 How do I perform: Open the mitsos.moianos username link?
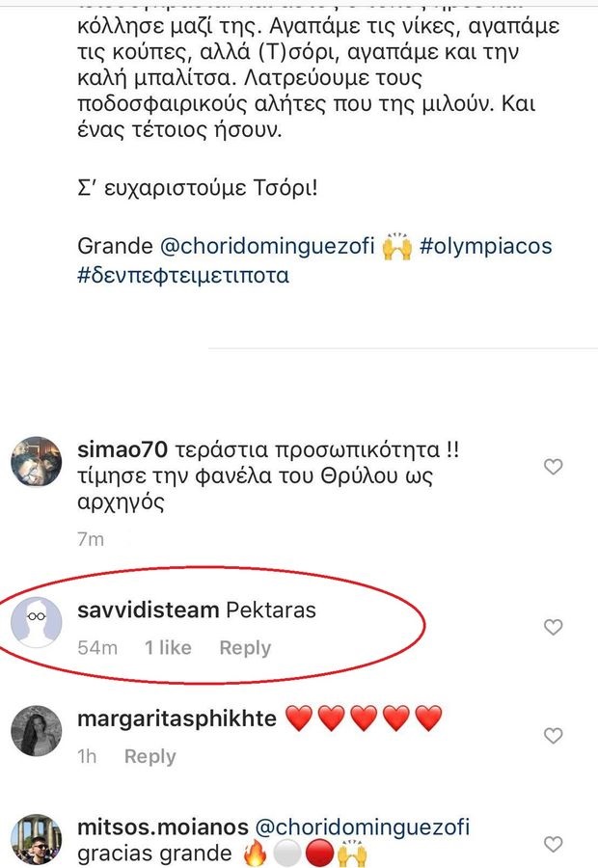(x=163, y=827)
